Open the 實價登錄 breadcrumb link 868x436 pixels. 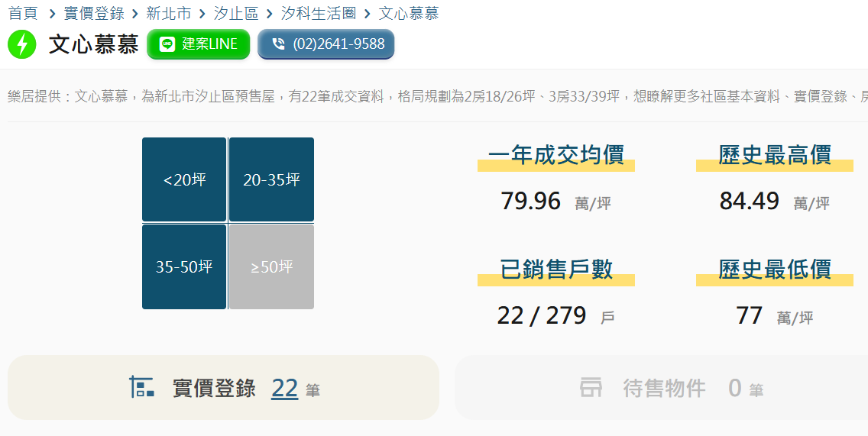[93, 13]
